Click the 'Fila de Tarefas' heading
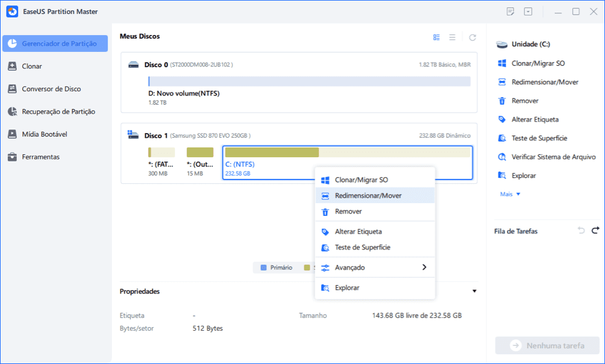 (516, 232)
